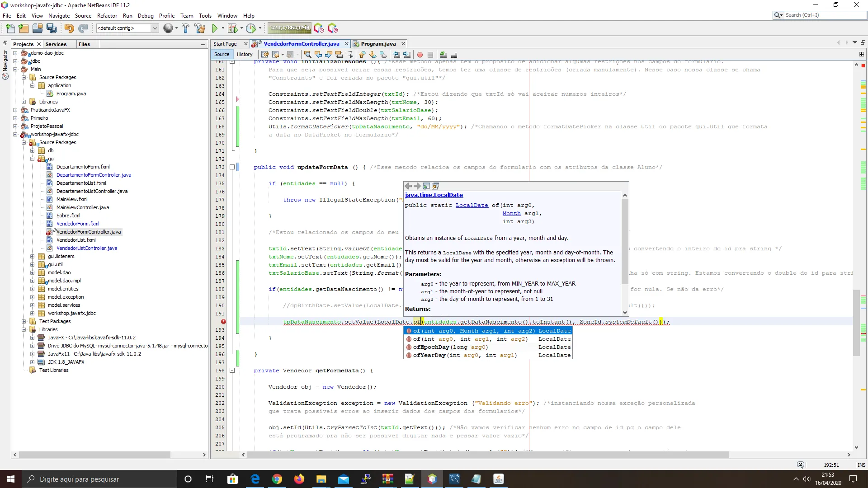Screen dimensions: 868x488
Task: Open the Refactor menu
Action: click(107, 15)
